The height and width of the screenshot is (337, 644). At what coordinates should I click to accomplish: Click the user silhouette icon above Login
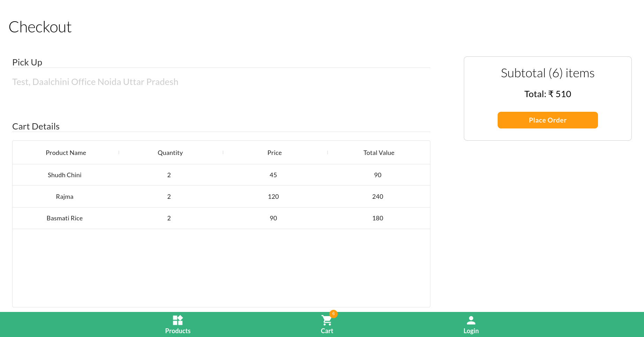coord(471,320)
